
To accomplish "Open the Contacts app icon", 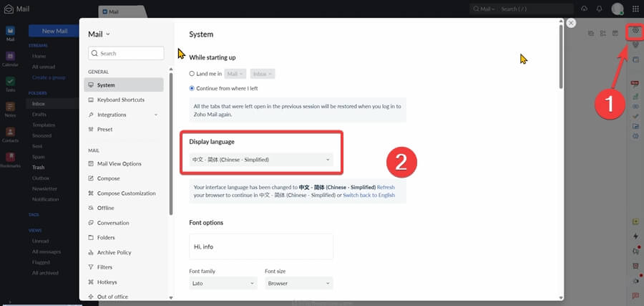I will pos(10,134).
